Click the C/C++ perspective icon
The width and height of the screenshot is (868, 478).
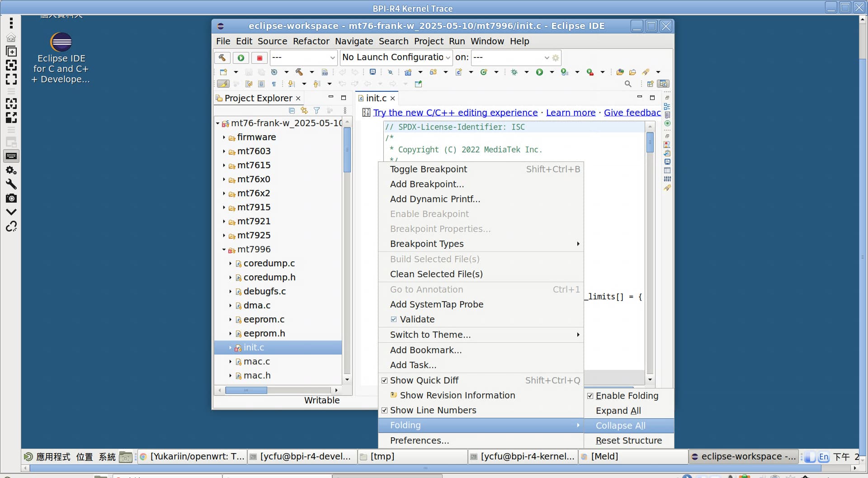(663, 84)
